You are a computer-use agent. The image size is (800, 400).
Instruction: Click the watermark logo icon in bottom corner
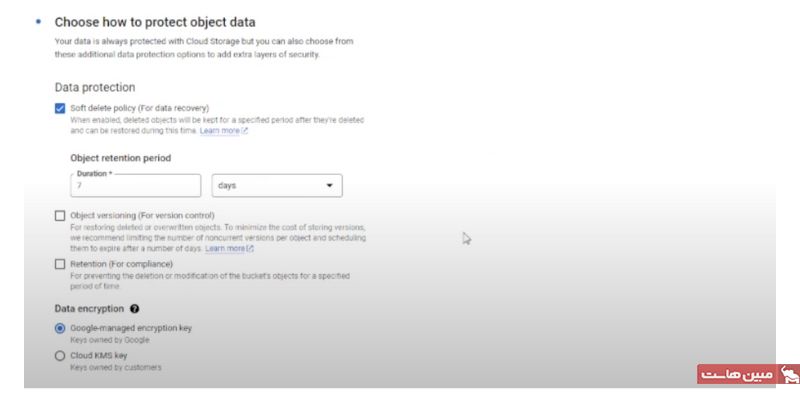point(789,375)
